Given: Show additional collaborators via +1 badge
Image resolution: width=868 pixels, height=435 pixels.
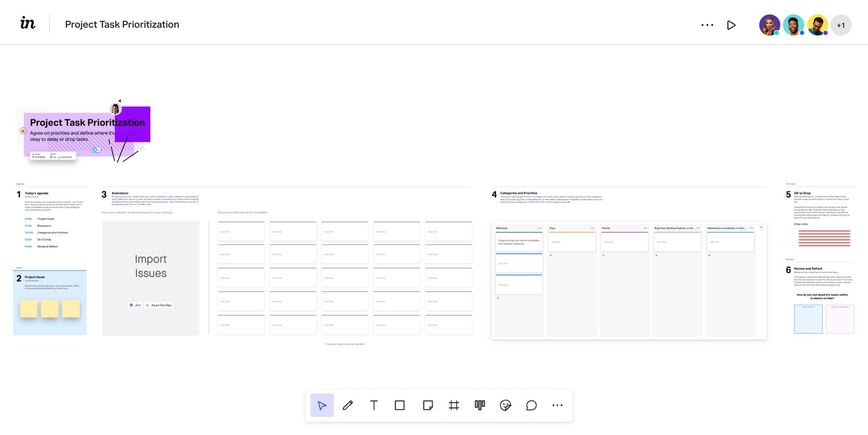Looking at the screenshot, I should [841, 25].
